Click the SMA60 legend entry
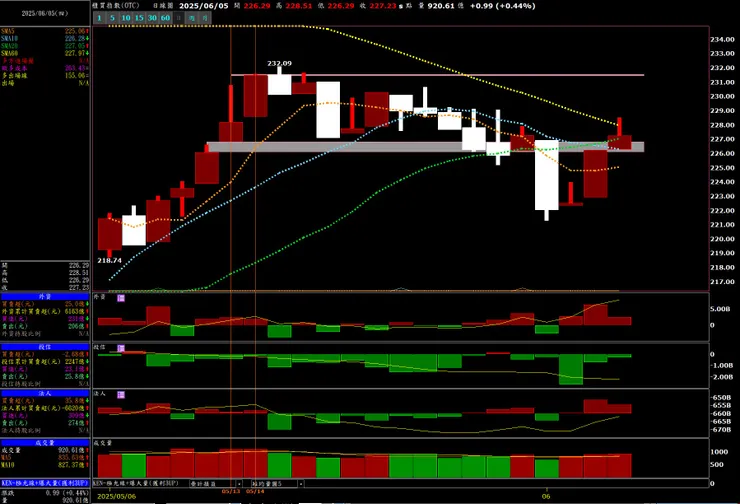 click(x=45, y=53)
